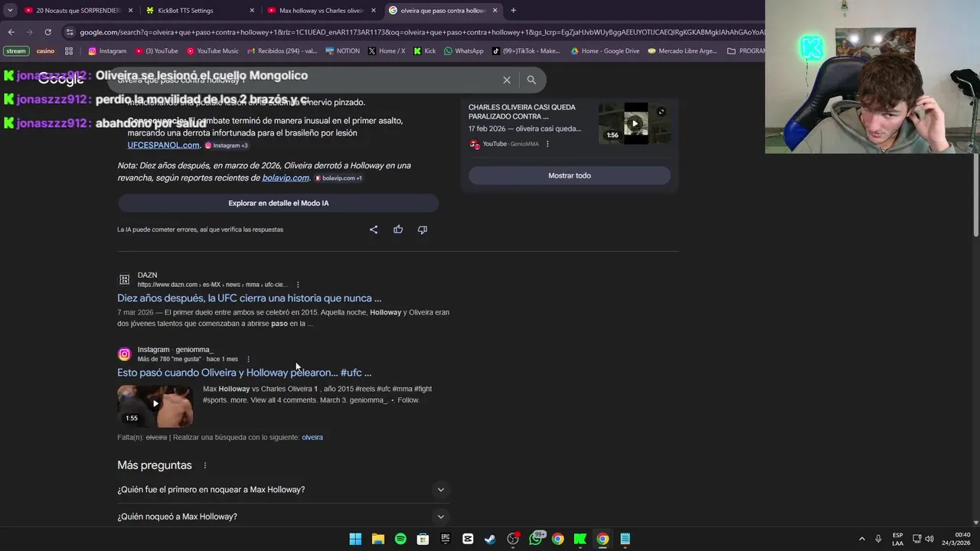Image resolution: width=980 pixels, height=551 pixels.
Task: Open options for the GenioMMA YouTube video
Action: click(x=547, y=144)
